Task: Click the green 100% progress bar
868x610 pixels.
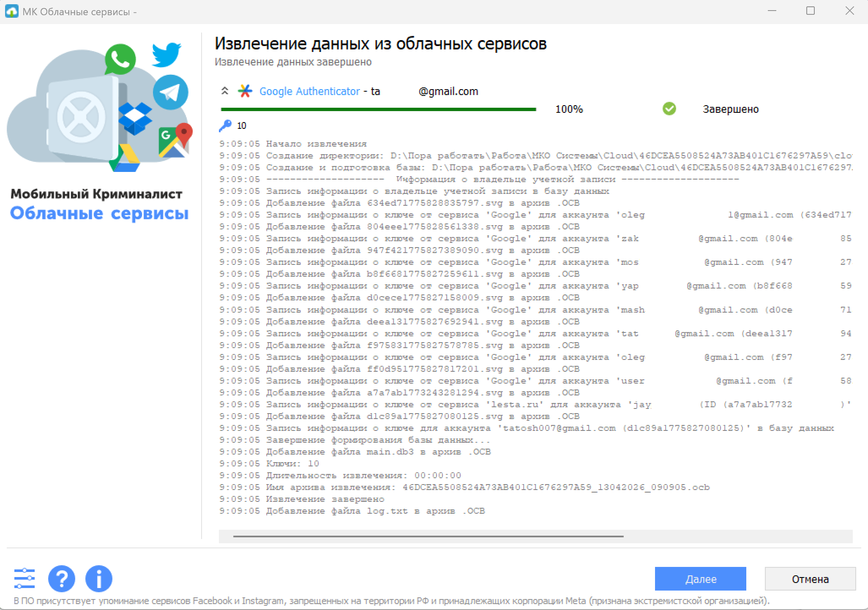Action: click(378, 109)
